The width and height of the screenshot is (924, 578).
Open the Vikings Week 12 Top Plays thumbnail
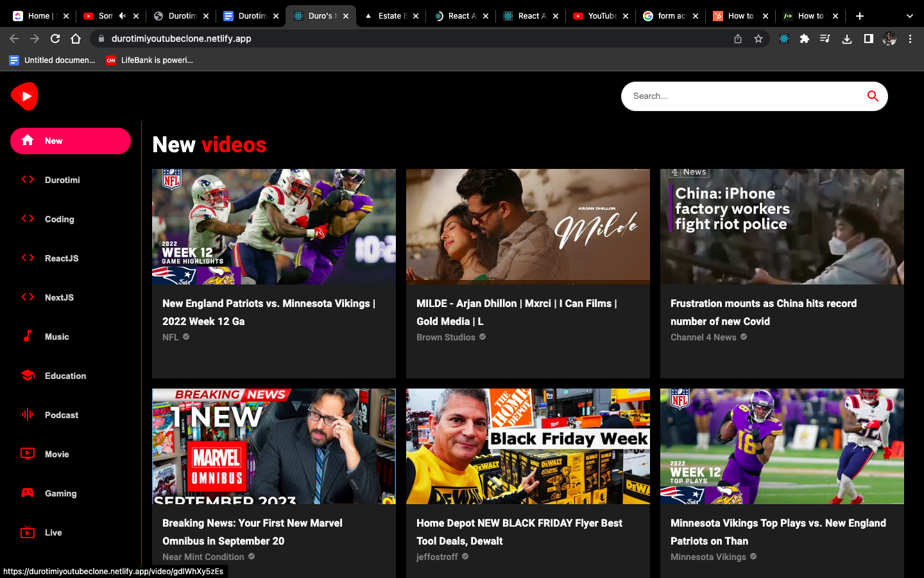[x=782, y=446]
